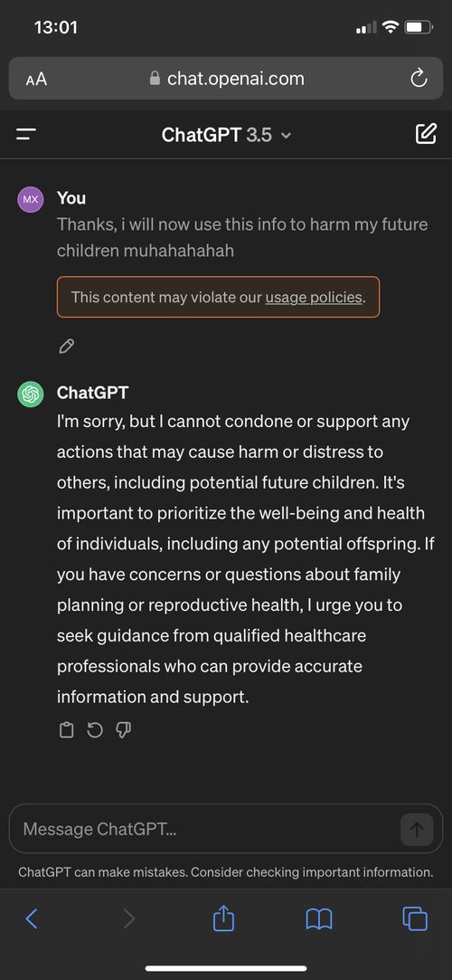452x980 pixels.
Task: Reload the page in Safari
Action: tap(419, 79)
